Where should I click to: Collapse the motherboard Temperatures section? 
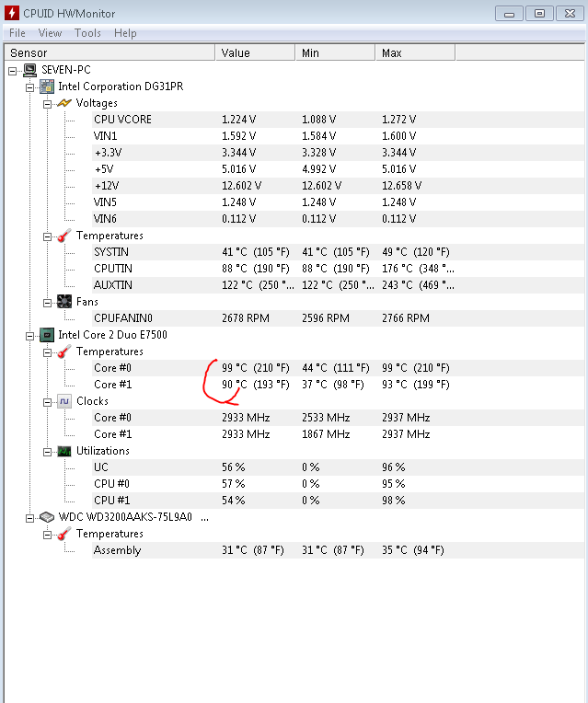(x=47, y=236)
